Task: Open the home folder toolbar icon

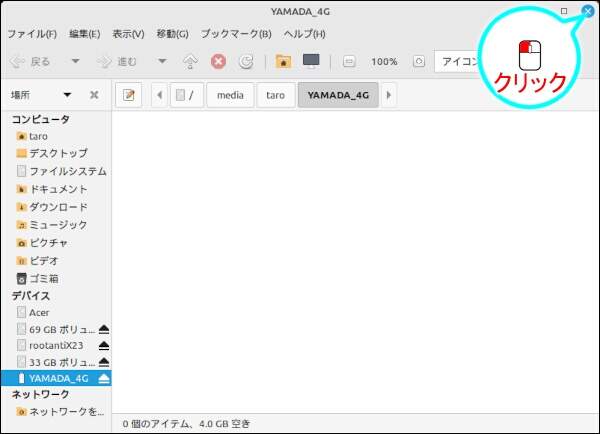Action: point(283,61)
